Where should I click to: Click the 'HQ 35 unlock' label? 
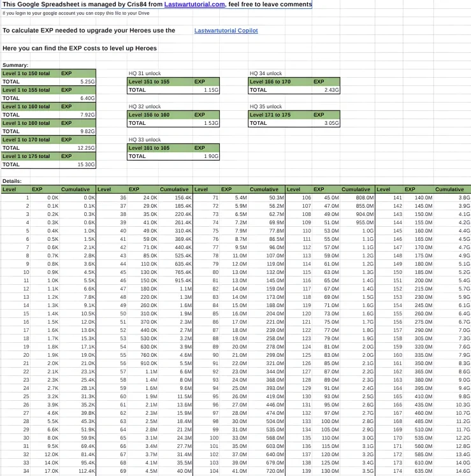266,106
